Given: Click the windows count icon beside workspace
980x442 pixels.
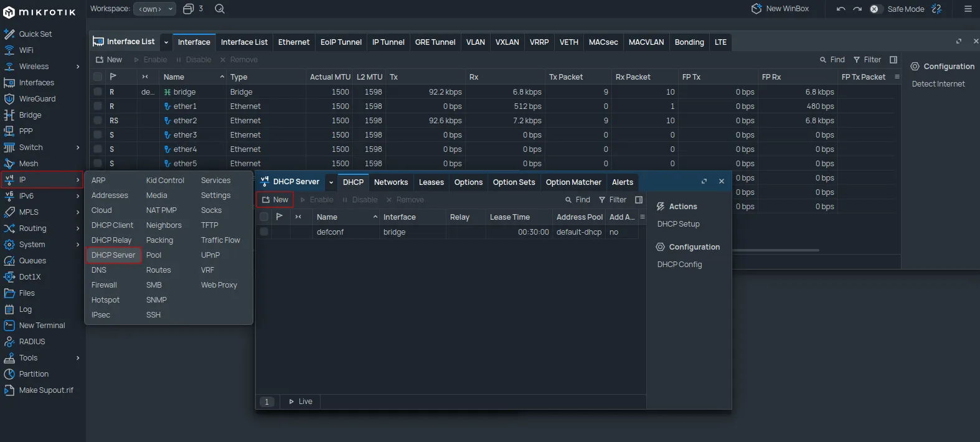Looking at the screenshot, I should click(189, 9).
